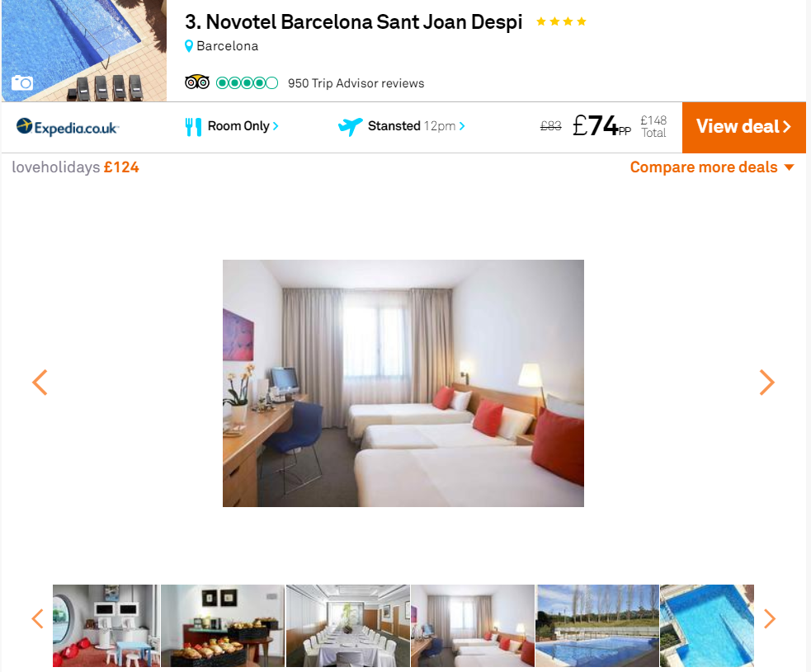Select the meeting room thumbnail
This screenshot has height=672, width=811.
pyautogui.click(x=348, y=626)
